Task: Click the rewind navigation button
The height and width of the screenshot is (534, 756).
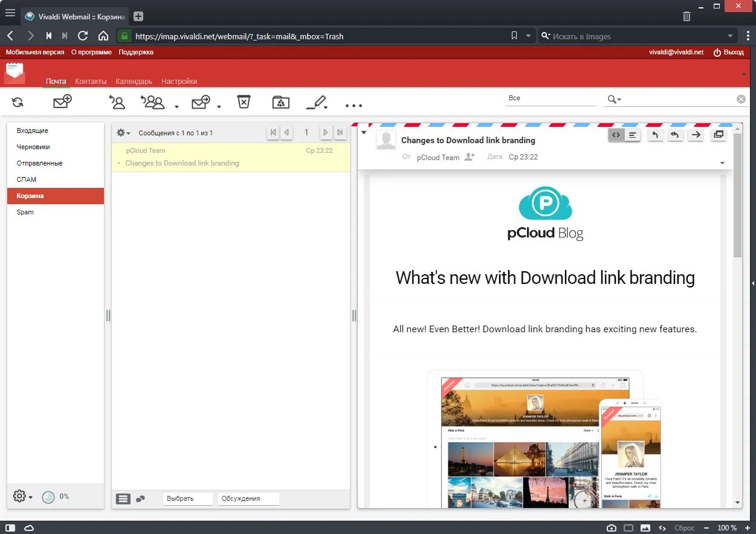Action: (x=49, y=36)
